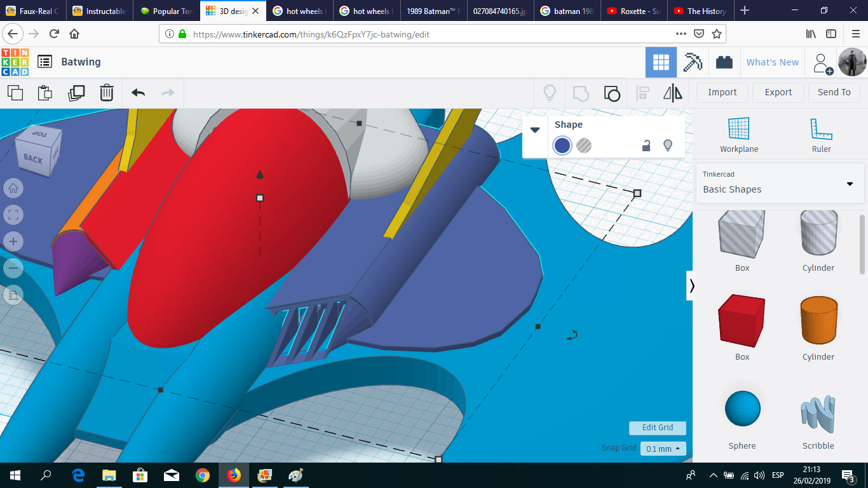
Task: Click the Export button
Action: tap(778, 93)
